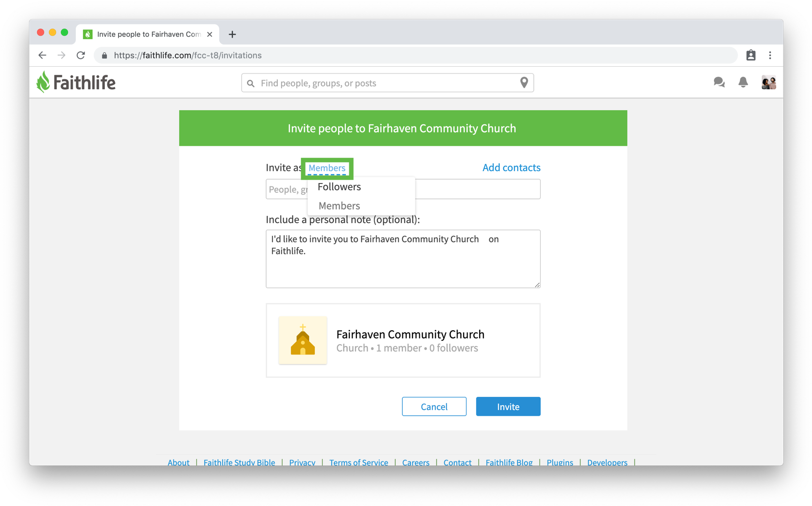Open the Contact footer link
Screen dimensions: 812x506
457,462
